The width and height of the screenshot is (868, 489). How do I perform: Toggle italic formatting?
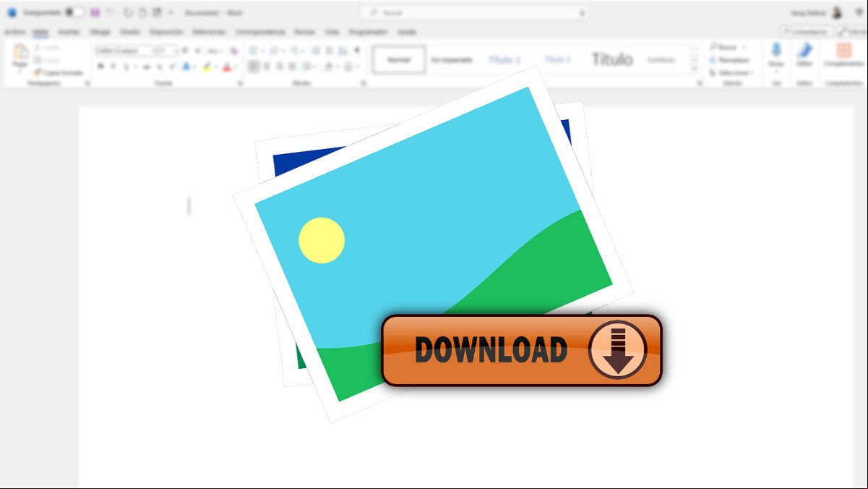point(113,67)
